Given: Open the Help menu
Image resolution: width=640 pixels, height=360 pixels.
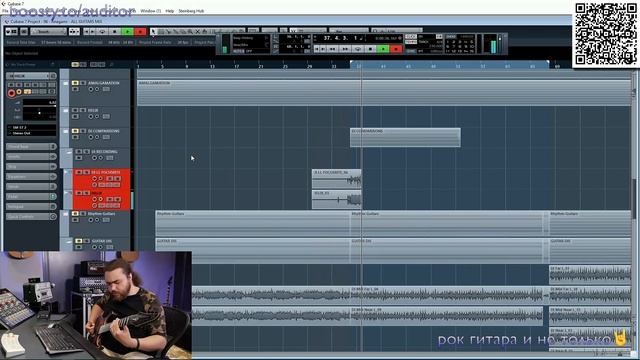Looking at the screenshot, I should (x=170, y=11).
